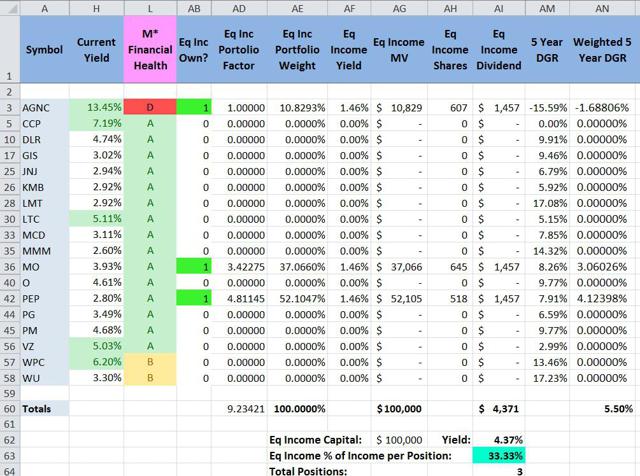Select column H header
640x476 pixels.
[96, 8]
